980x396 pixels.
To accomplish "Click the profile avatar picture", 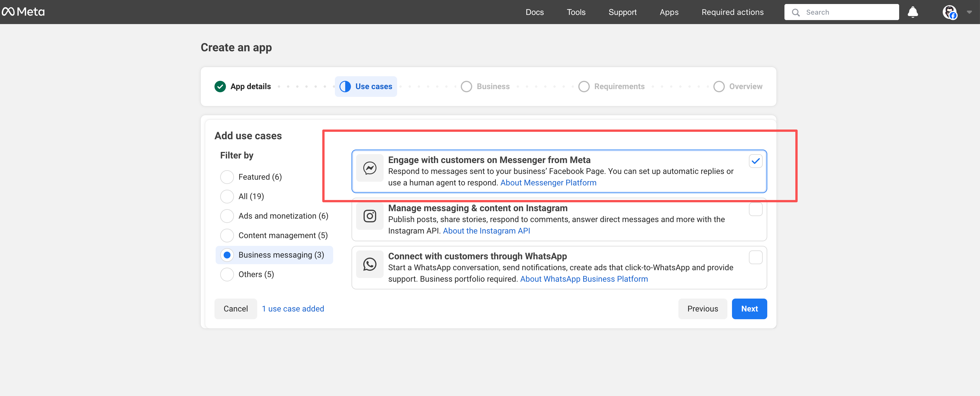I will tap(949, 12).
